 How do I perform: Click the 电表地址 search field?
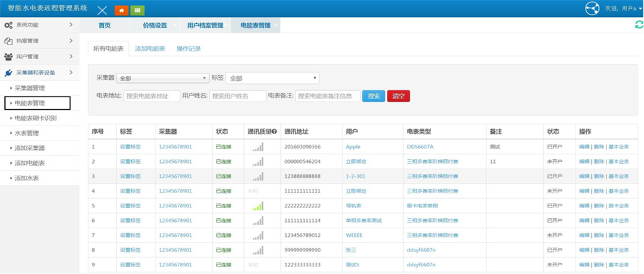pos(152,96)
